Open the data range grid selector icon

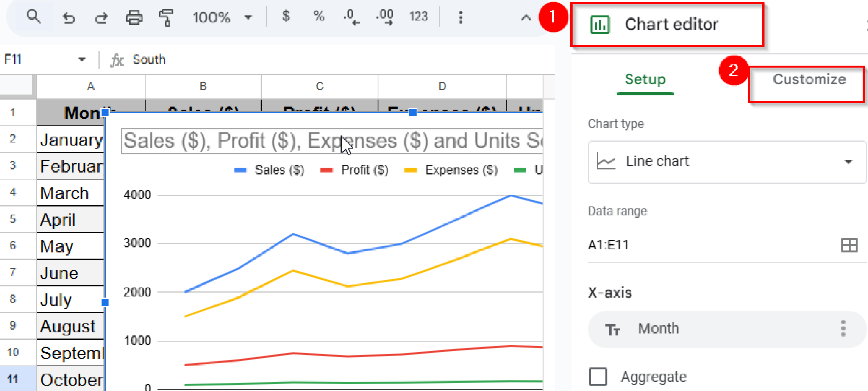pyautogui.click(x=849, y=245)
